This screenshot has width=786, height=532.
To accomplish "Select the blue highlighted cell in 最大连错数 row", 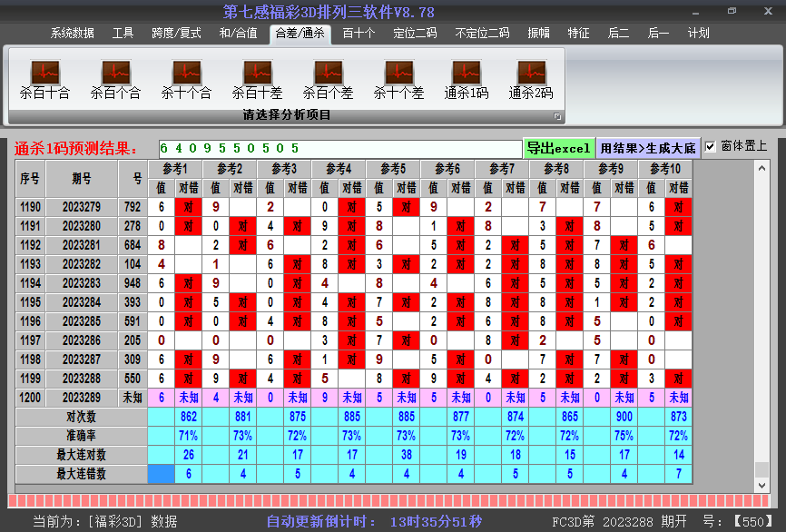I will pyautogui.click(x=161, y=474).
